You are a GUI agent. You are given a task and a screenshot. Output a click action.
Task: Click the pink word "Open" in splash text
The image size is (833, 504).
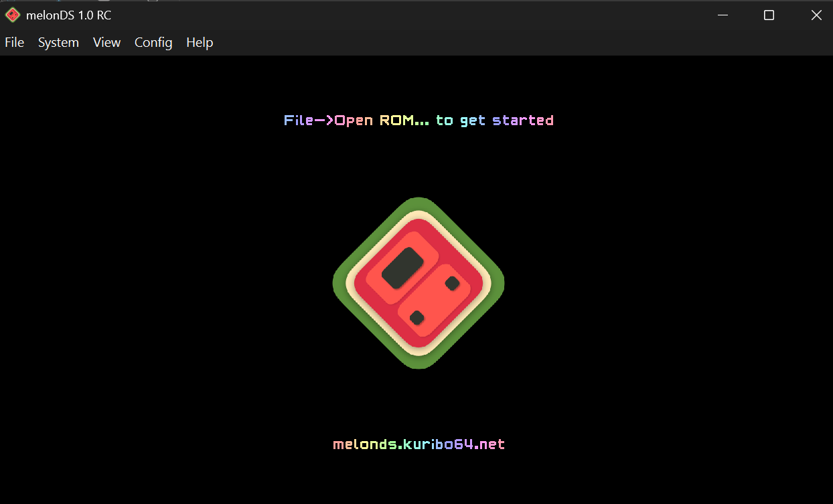(354, 120)
